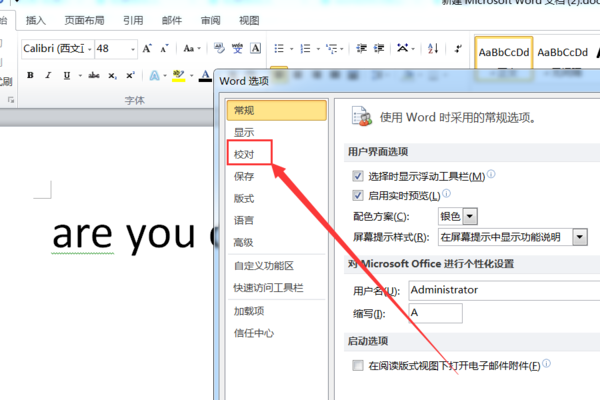
Task: Click the 缩写 initials input field
Action: point(435,313)
